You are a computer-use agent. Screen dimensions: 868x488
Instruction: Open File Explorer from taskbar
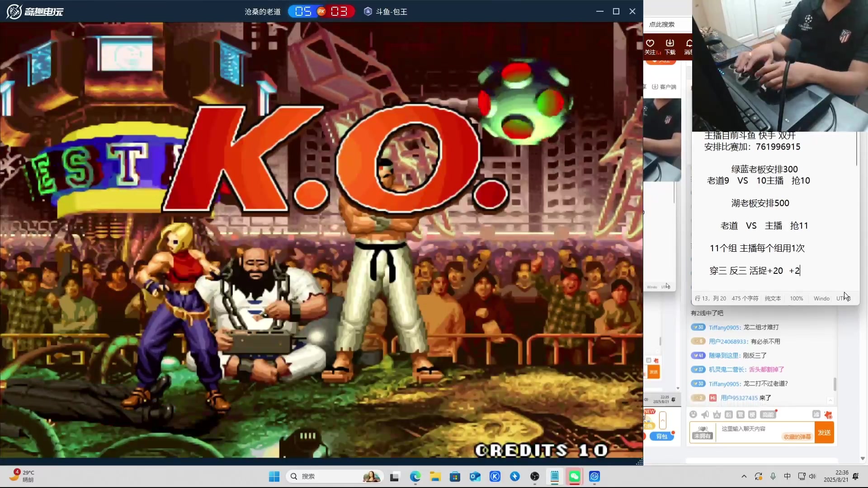[x=435, y=476]
